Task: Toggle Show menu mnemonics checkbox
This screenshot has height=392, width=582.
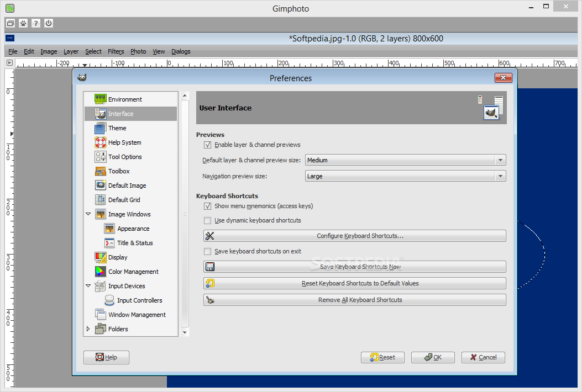Action: click(x=207, y=206)
